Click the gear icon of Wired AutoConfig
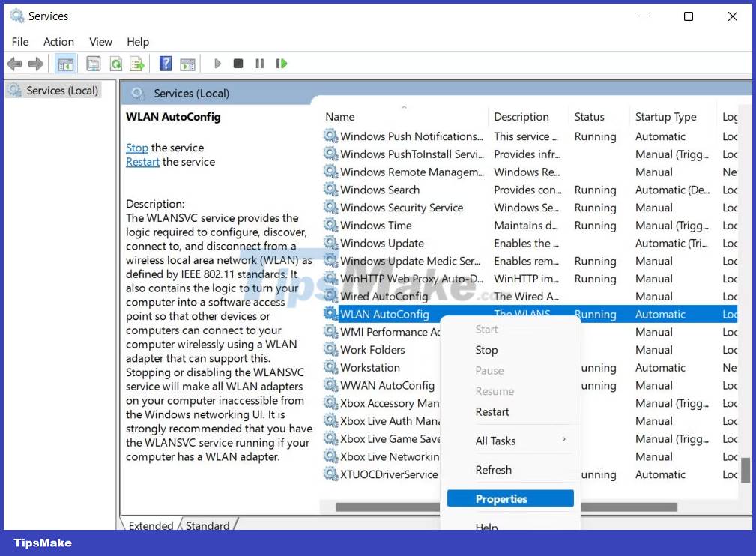 coord(330,296)
